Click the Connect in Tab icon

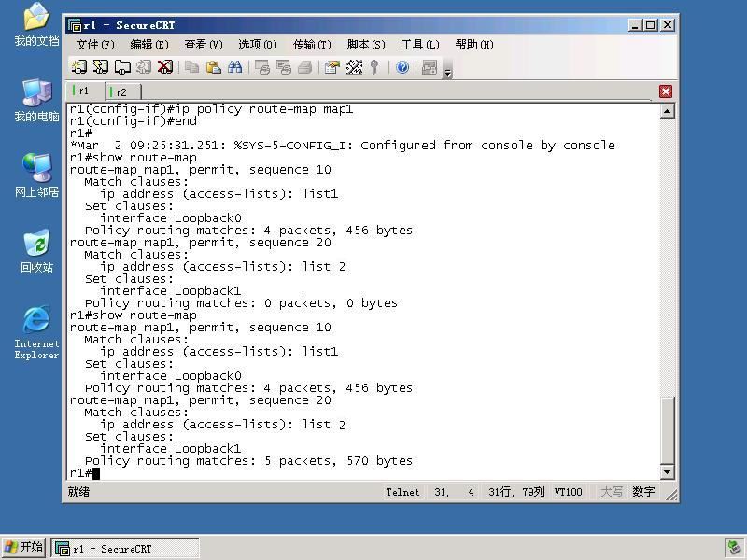pyautogui.click(x=122, y=67)
